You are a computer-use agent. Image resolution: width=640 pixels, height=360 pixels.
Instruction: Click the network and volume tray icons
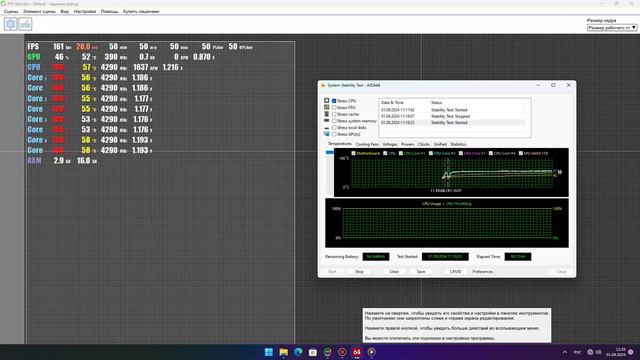pos(594,352)
